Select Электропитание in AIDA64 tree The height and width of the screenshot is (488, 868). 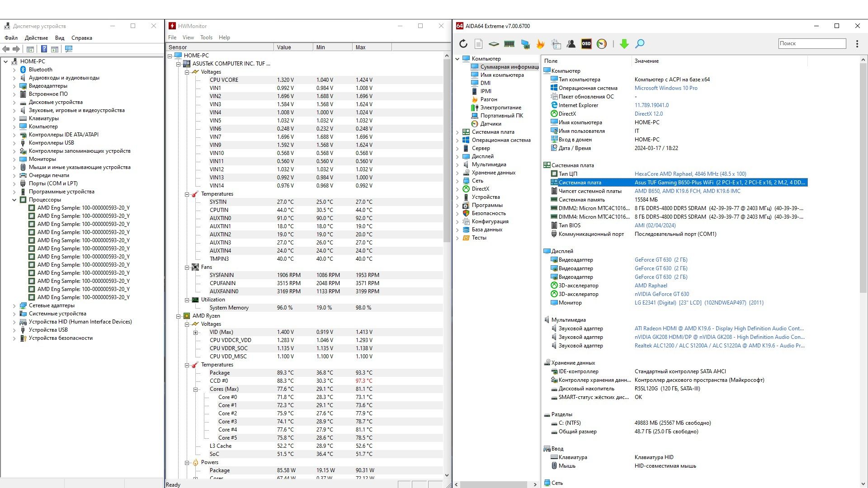point(500,108)
